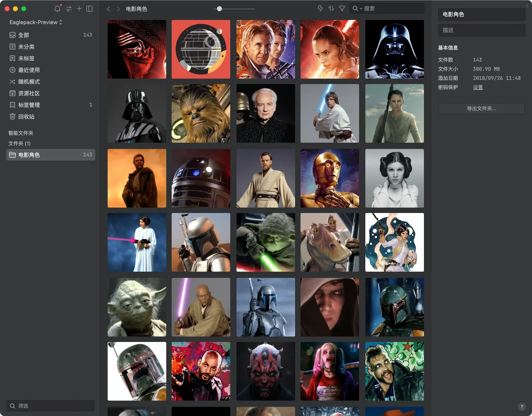Select the Darth Maul thumbnail

click(266, 371)
